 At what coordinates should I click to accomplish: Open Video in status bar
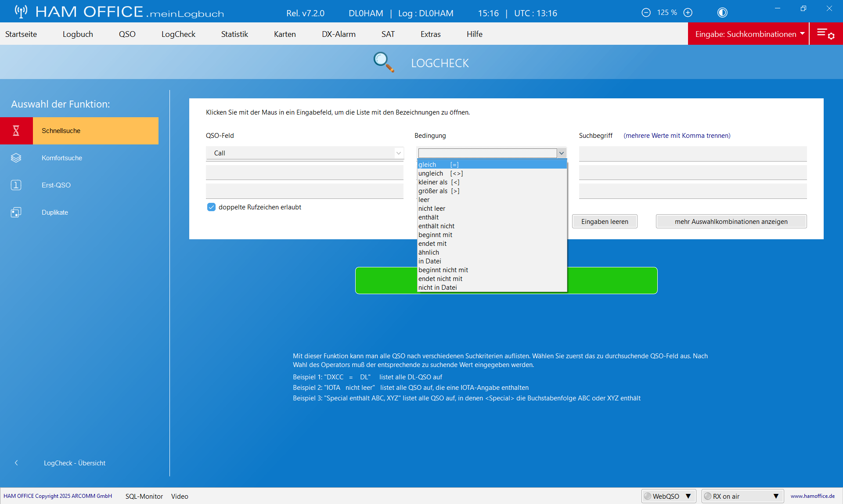click(180, 496)
